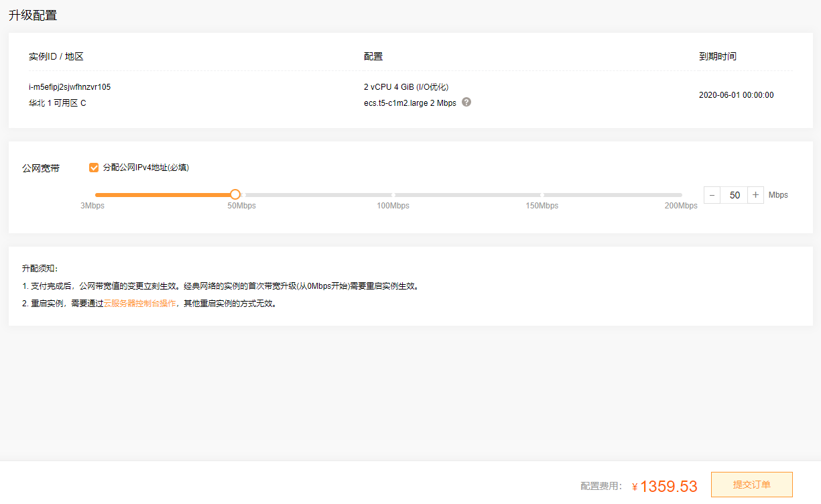Uncheck the 分配公网IPv4地址 checkbox
The image size is (821, 504).
(x=94, y=168)
